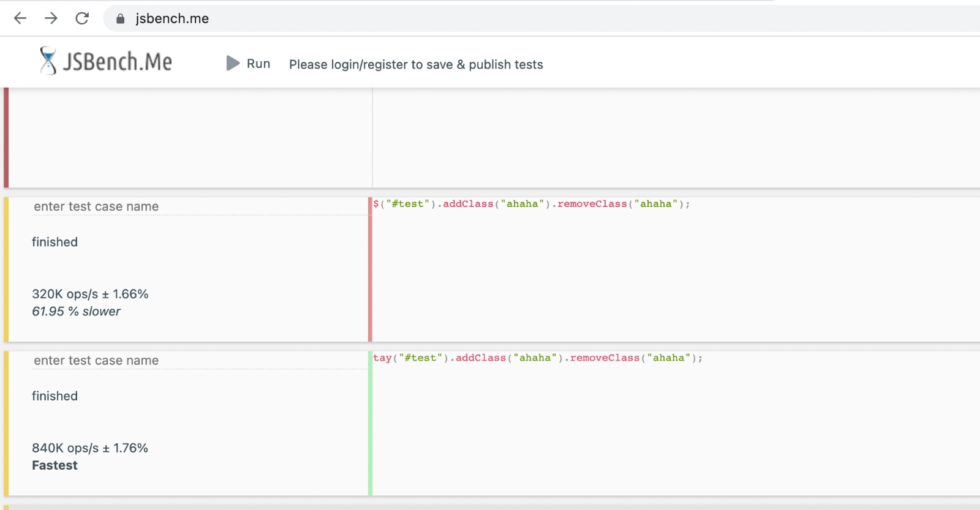Reload the jsbench.me page
980x510 pixels.
(82, 18)
